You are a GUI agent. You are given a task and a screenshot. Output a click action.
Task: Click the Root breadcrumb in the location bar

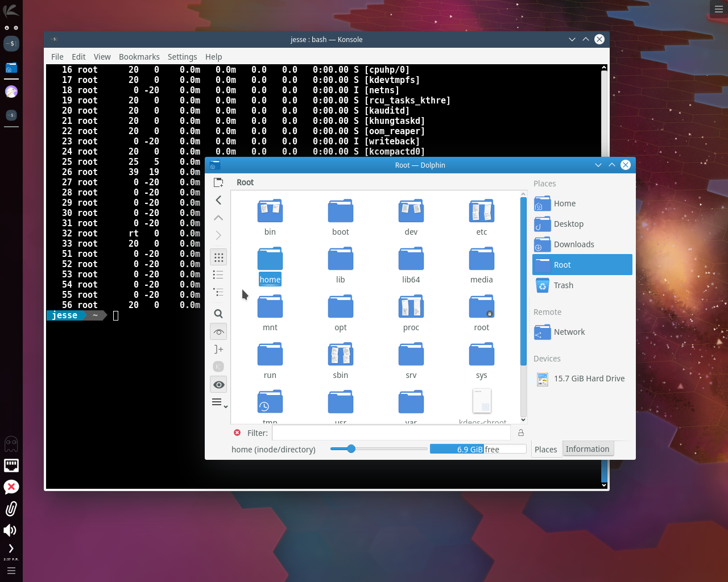pyautogui.click(x=245, y=182)
